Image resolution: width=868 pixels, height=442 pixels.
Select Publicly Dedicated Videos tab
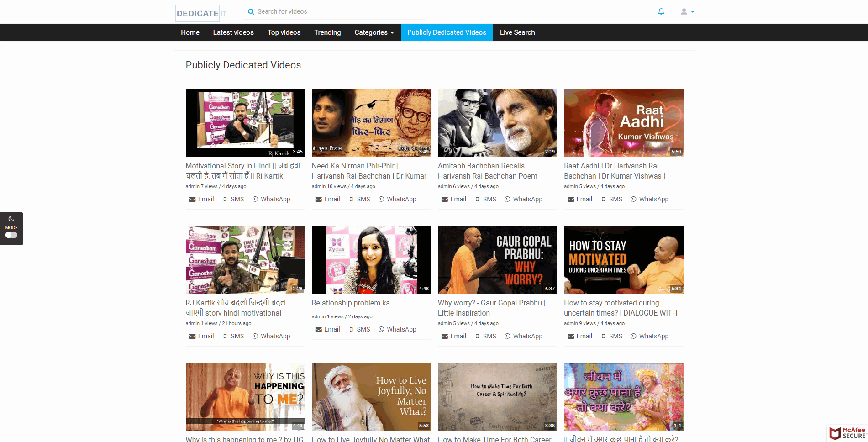click(x=447, y=32)
